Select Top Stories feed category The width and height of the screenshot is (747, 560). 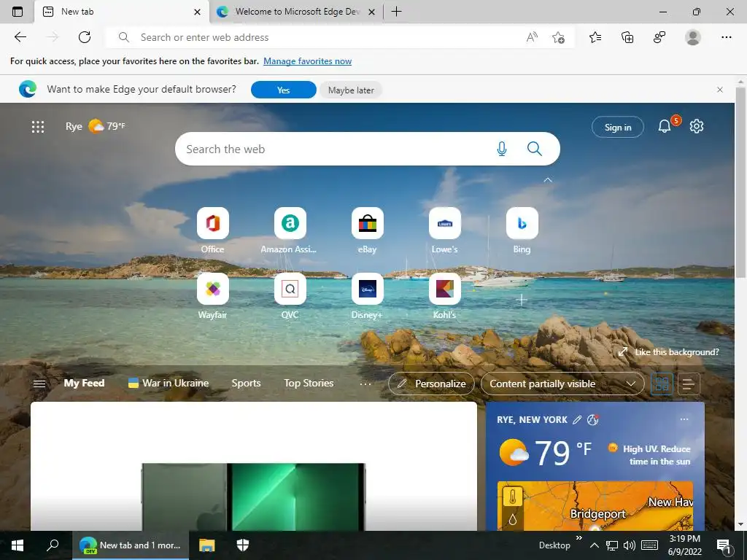309,384
